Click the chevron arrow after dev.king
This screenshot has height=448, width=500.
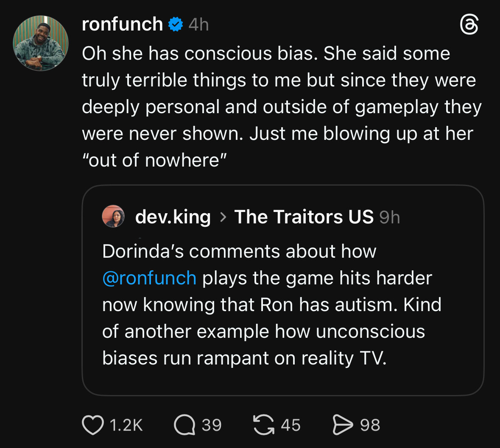pyautogui.click(x=223, y=217)
